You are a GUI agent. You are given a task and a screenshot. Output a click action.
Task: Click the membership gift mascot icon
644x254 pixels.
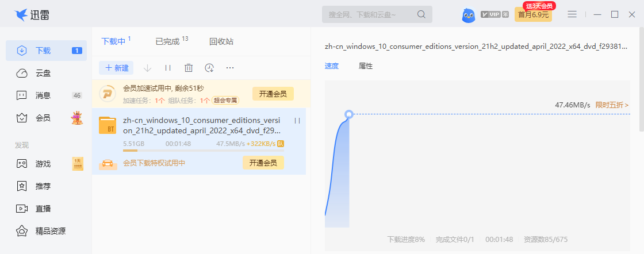tap(76, 118)
